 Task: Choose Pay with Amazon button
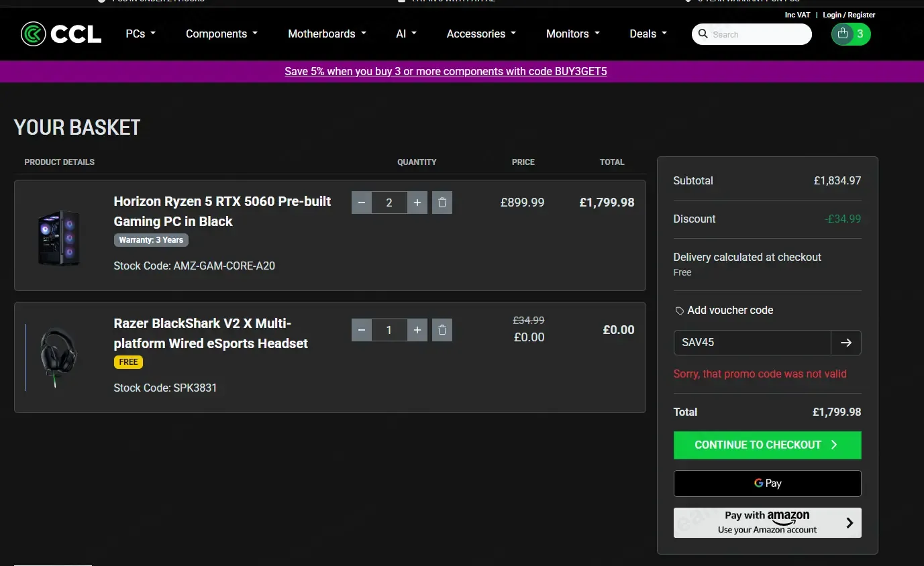coord(767,523)
